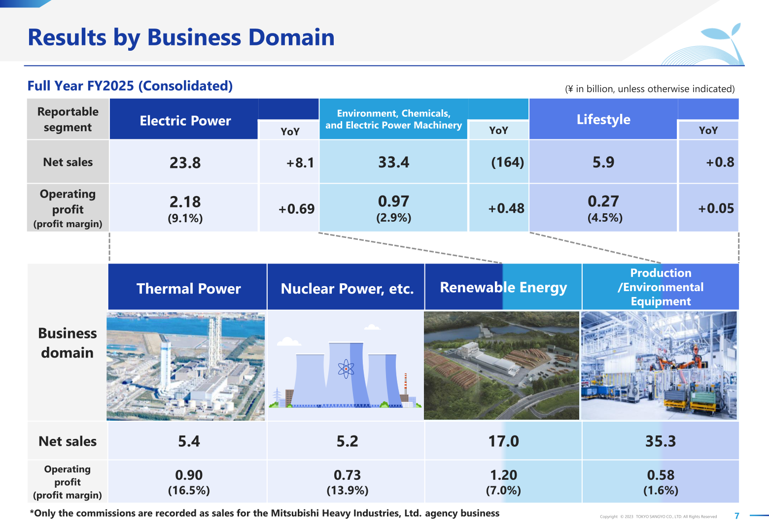769x532 pixels.
Task: Select operating profit '2.18 (9.1%)' cell
Action: tap(185, 208)
